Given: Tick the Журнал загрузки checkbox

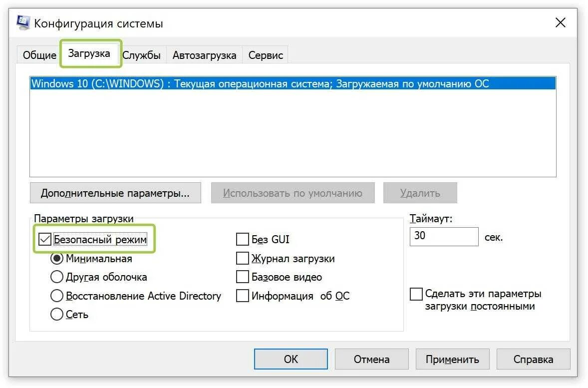Looking at the screenshot, I should pos(243,258).
